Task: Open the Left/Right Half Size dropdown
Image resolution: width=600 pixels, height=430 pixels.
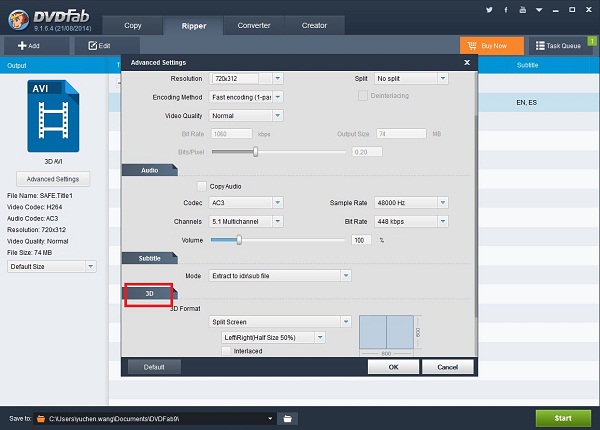Action: (320, 337)
